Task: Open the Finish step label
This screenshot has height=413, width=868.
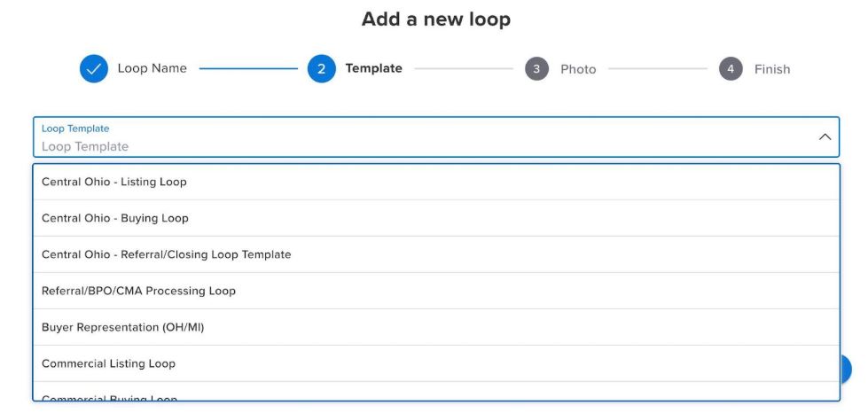Action: (x=771, y=69)
